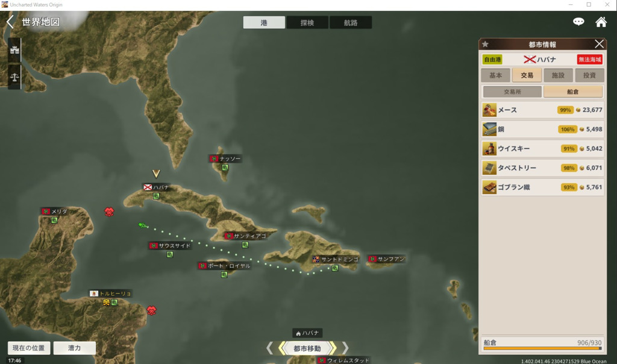Toggle to the 交易所 sub-tab
This screenshot has height=364, width=617.
[x=512, y=92]
